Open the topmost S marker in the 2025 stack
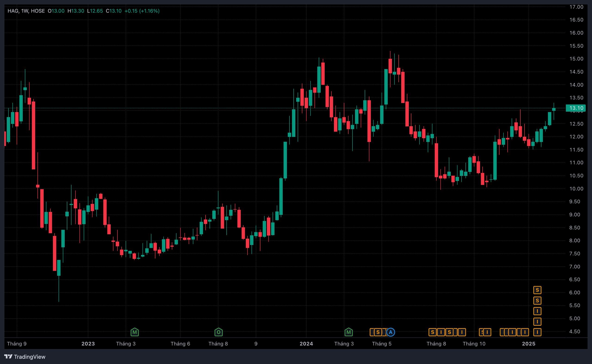 pyautogui.click(x=537, y=290)
